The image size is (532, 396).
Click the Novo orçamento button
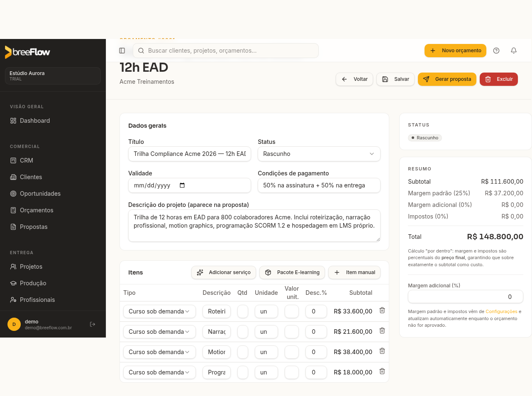pos(455,51)
